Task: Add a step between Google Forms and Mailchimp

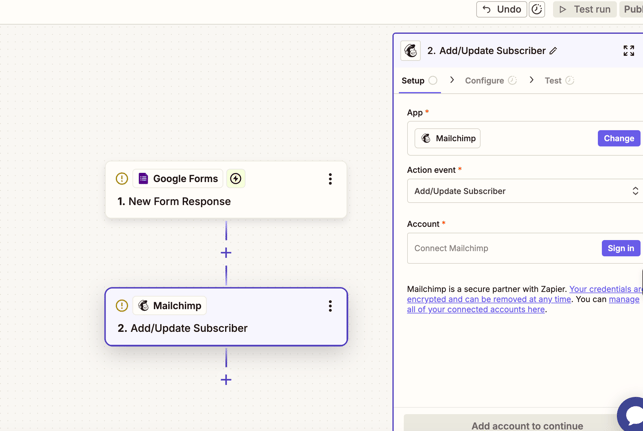Action: click(x=226, y=253)
